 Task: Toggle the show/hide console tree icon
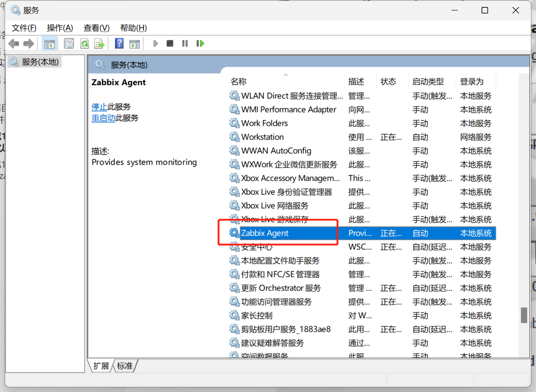click(49, 44)
